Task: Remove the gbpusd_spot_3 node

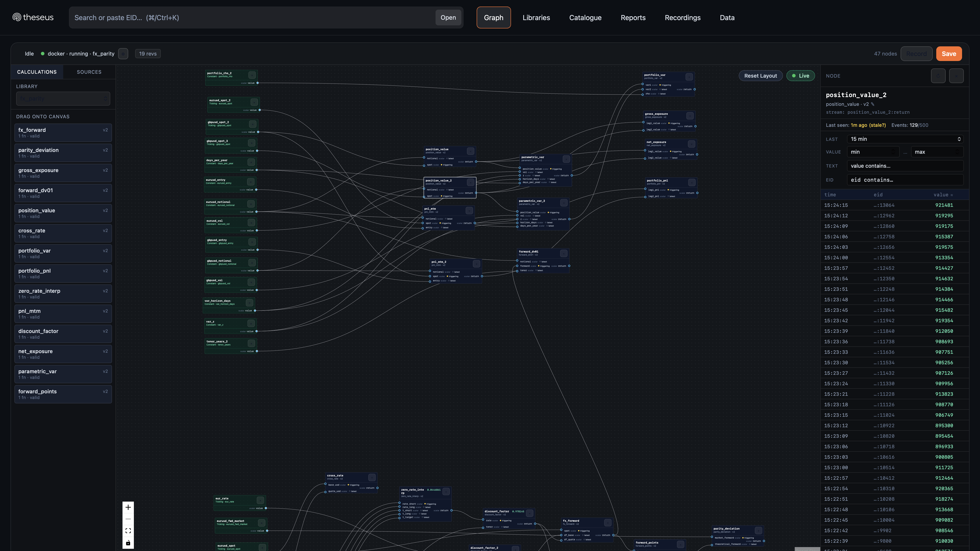Action: tap(252, 143)
